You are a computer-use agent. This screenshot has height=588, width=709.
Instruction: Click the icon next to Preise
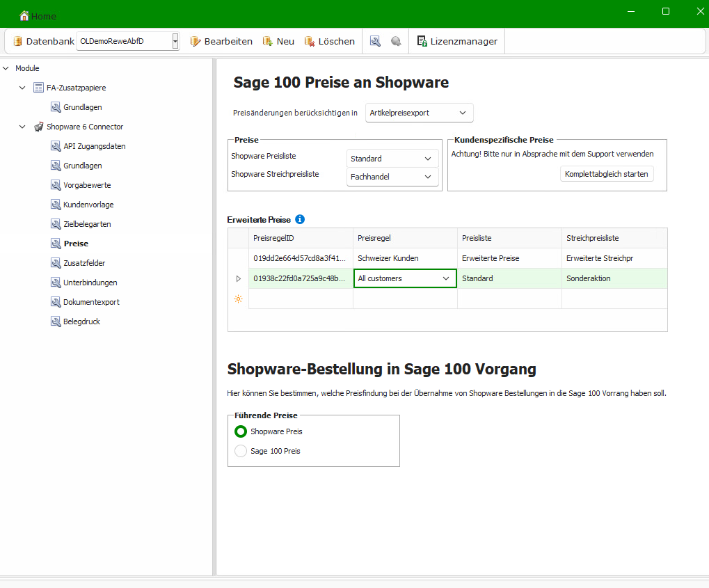point(56,244)
